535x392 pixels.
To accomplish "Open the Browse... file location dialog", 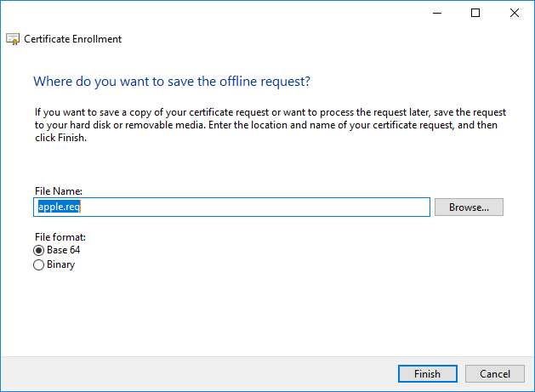I will click(469, 207).
